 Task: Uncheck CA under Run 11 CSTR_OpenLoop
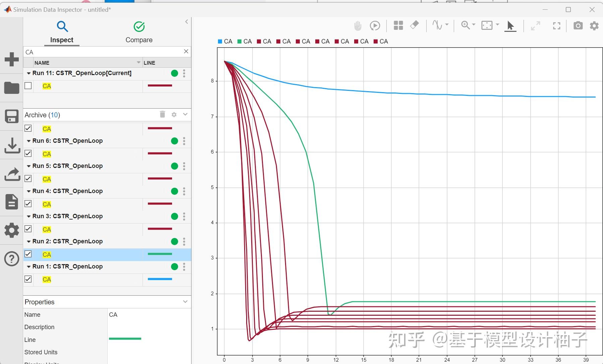click(x=28, y=86)
